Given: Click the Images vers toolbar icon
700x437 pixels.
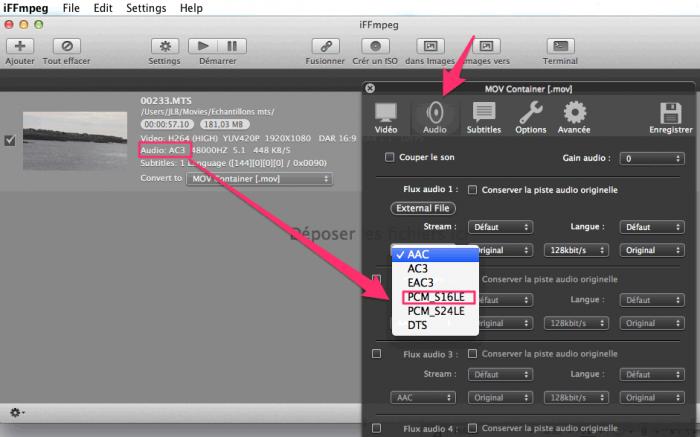Looking at the screenshot, I should 487,46.
